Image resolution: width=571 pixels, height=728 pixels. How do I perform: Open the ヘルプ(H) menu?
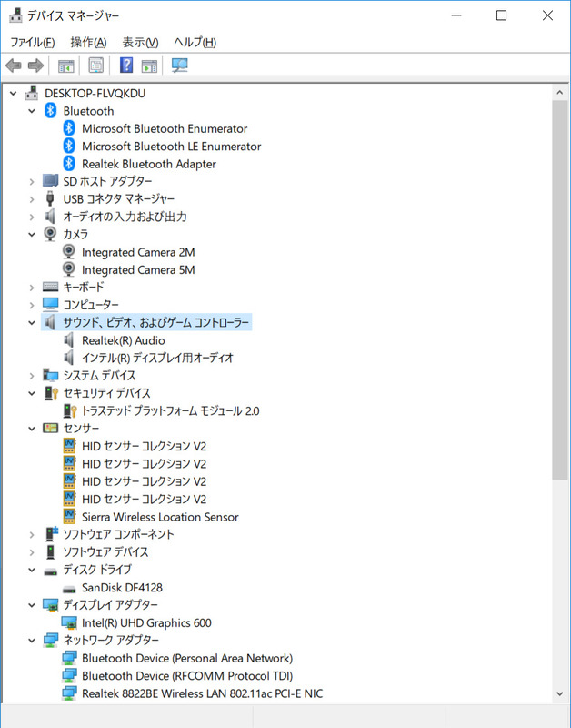tap(195, 42)
